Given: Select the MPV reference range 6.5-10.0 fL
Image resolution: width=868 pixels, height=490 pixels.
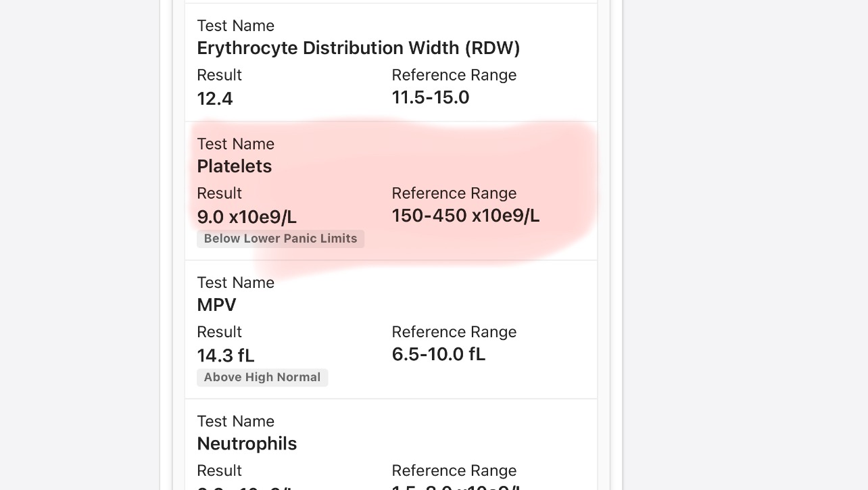Looking at the screenshot, I should click(x=438, y=354).
